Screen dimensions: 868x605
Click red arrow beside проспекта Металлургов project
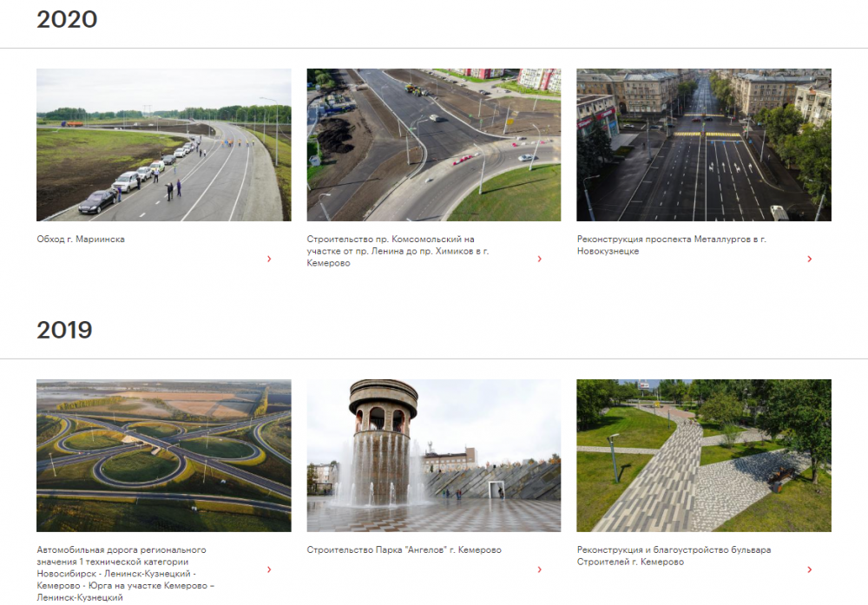coord(809,259)
